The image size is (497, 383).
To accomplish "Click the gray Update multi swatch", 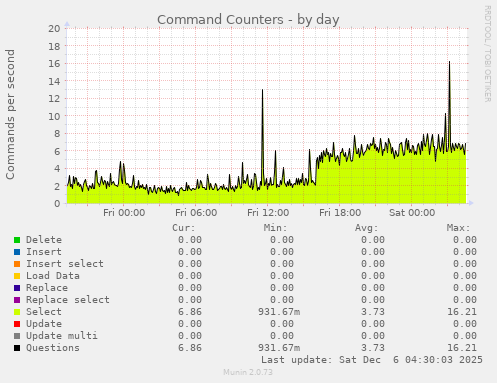I will 17,336.
